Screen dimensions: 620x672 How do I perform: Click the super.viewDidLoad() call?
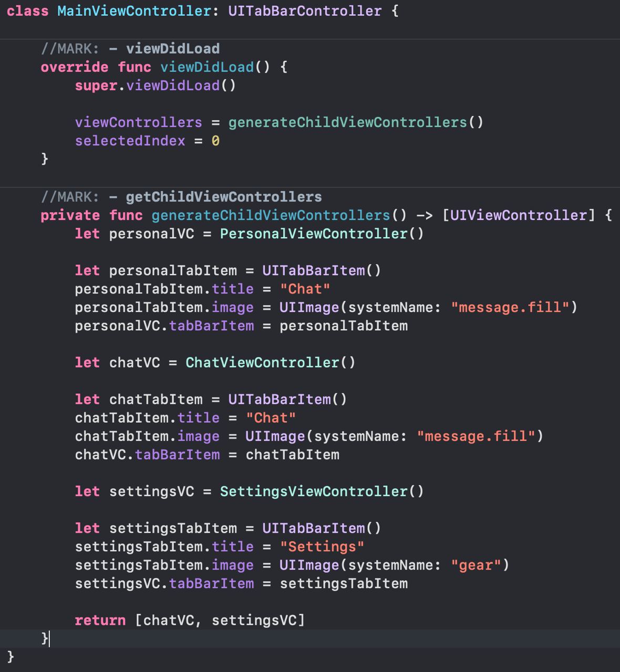[156, 86]
